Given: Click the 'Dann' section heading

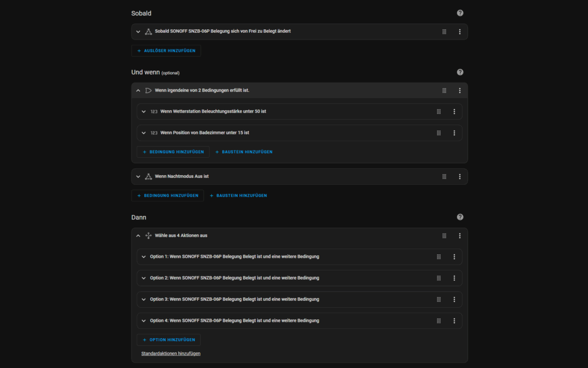Looking at the screenshot, I should click(139, 218).
